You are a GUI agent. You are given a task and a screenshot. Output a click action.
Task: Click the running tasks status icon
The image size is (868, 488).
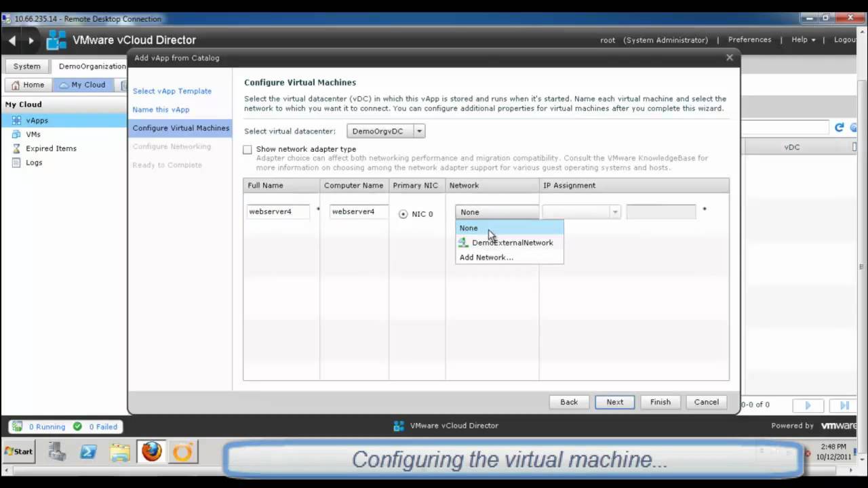pos(16,426)
